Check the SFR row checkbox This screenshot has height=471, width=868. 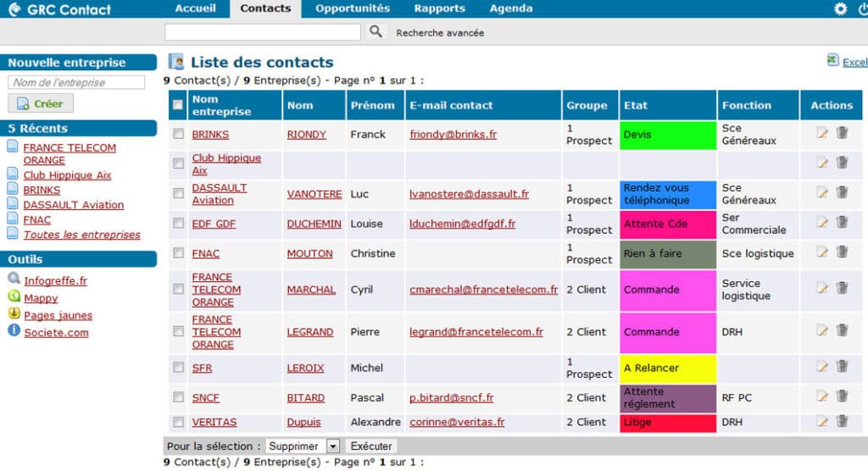click(178, 368)
